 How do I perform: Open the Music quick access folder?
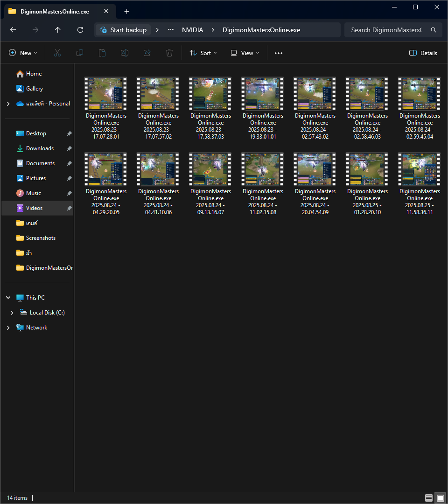38,193
